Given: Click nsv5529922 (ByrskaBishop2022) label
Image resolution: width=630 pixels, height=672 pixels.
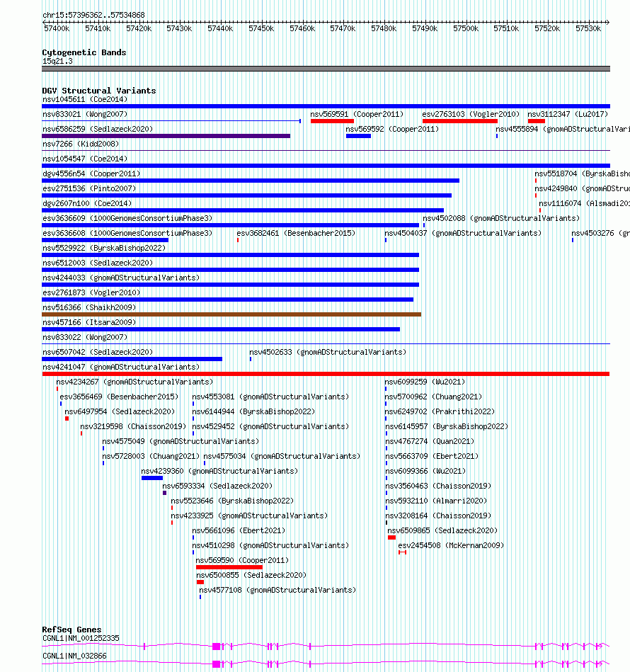Looking at the screenshot, I should (104, 248).
